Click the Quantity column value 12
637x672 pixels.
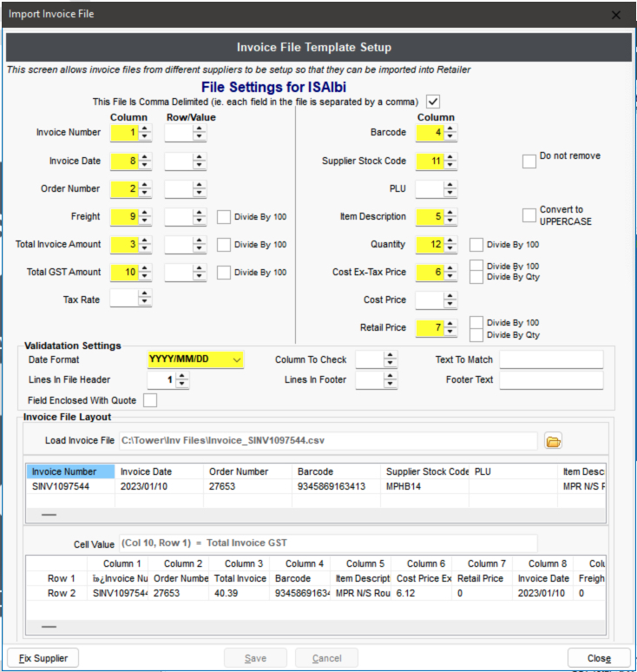[x=430, y=245]
